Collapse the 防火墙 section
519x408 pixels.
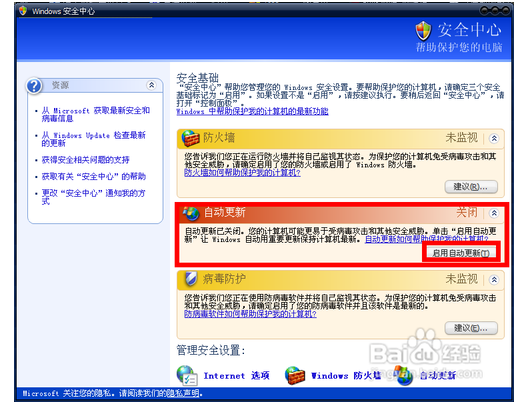coord(494,138)
